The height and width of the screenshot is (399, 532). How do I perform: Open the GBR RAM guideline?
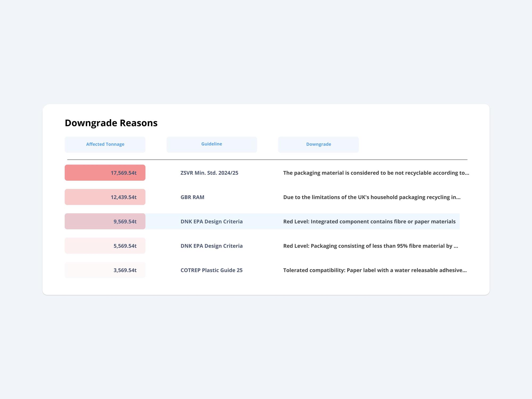[x=192, y=197]
